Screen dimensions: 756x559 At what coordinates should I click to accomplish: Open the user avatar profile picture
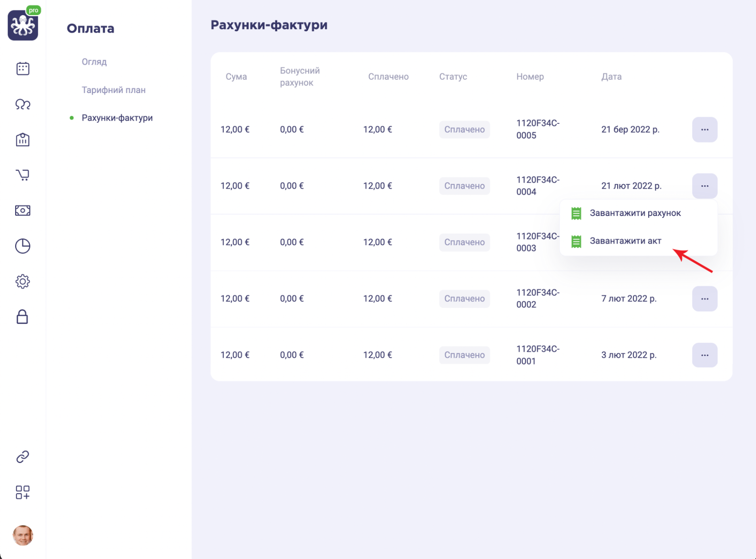click(23, 535)
